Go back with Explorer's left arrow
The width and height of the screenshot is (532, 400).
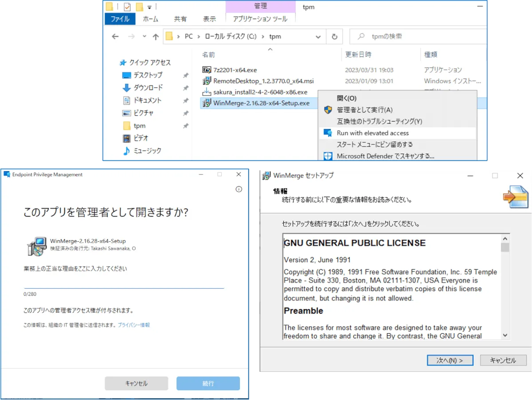click(115, 37)
